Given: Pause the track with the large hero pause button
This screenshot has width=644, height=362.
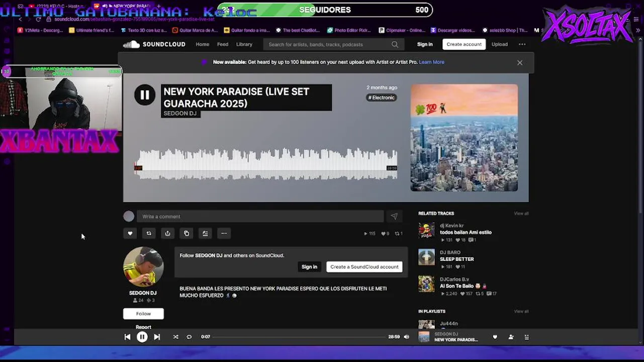Looking at the screenshot, I should [145, 95].
